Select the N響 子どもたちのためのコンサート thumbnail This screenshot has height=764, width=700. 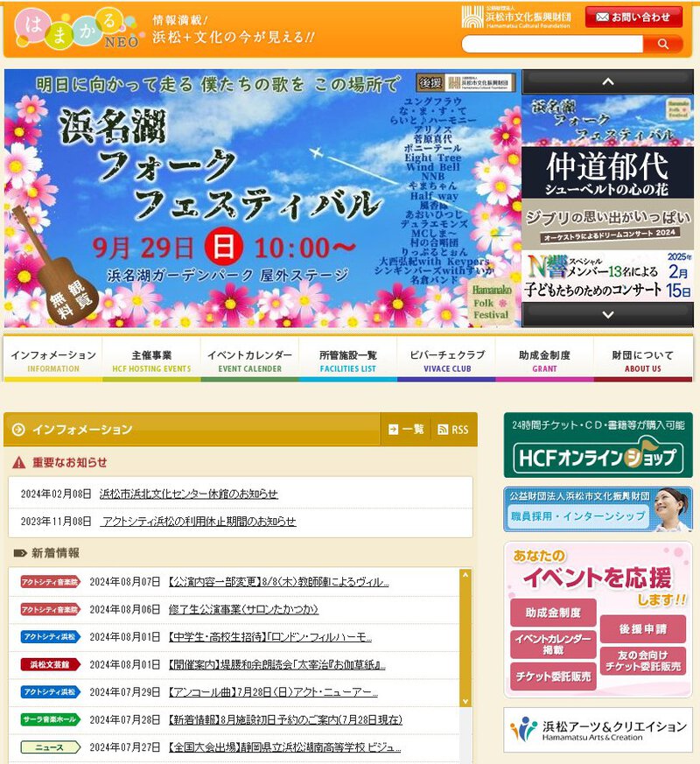click(x=607, y=276)
